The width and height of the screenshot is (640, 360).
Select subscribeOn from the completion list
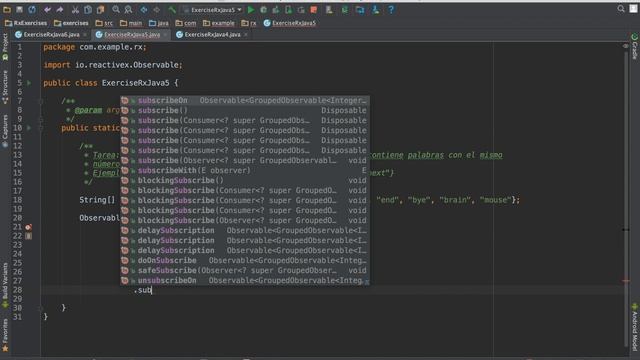point(245,100)
